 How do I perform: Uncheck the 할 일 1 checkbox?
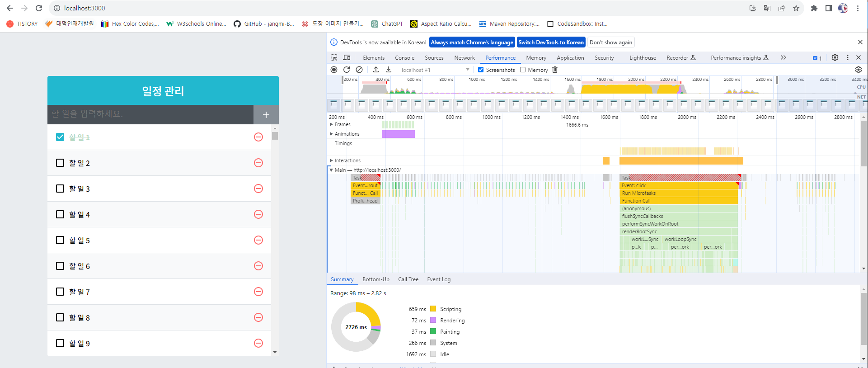pos(60,137)
